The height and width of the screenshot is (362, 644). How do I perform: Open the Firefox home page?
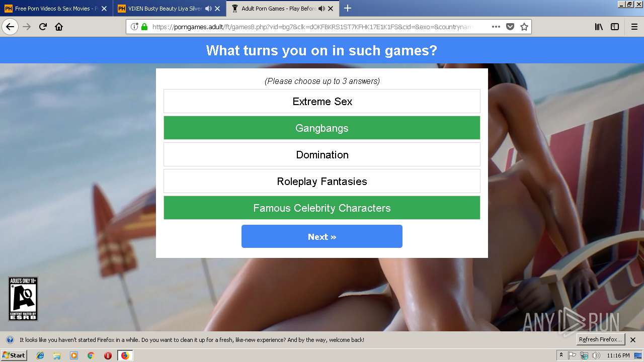coord(59,27)
